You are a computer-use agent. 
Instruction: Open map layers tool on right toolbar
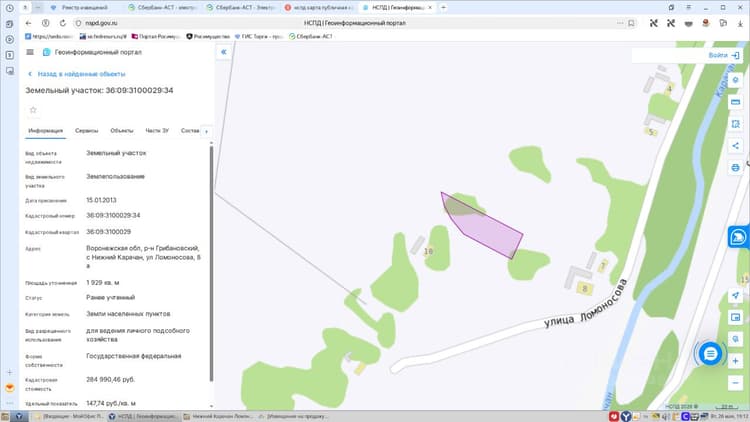[735, 80]
